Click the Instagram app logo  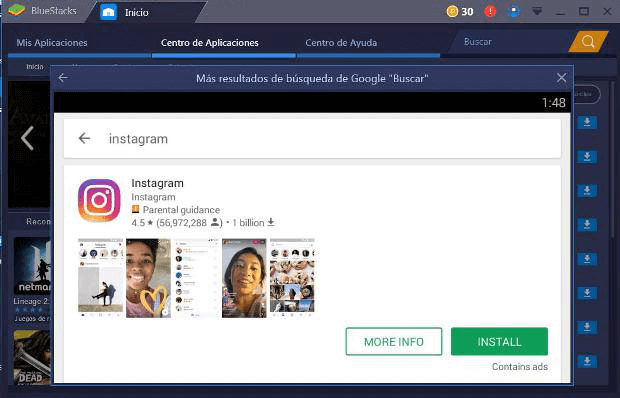(x=99, y=200)
